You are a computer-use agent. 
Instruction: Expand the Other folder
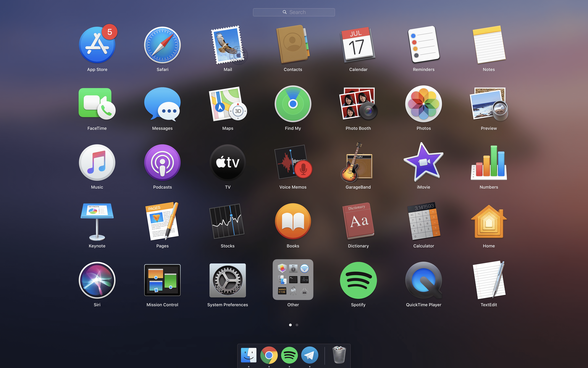[x=293, y=280]
